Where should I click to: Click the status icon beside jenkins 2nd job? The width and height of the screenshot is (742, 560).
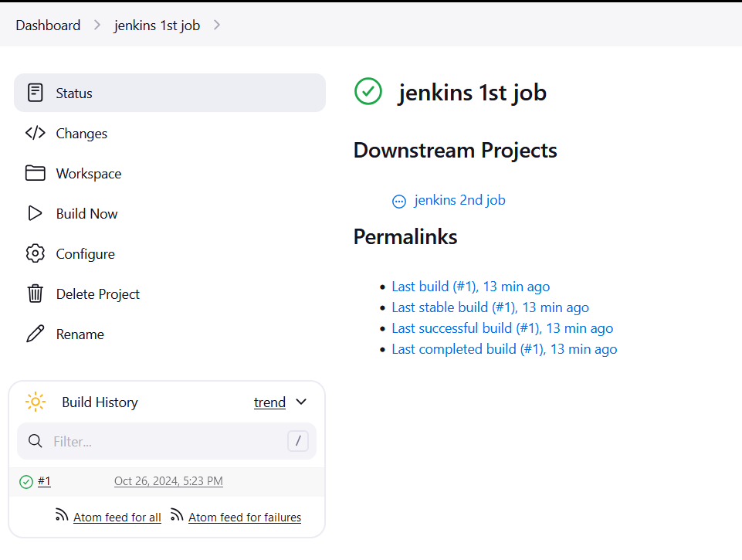point(399,202)
